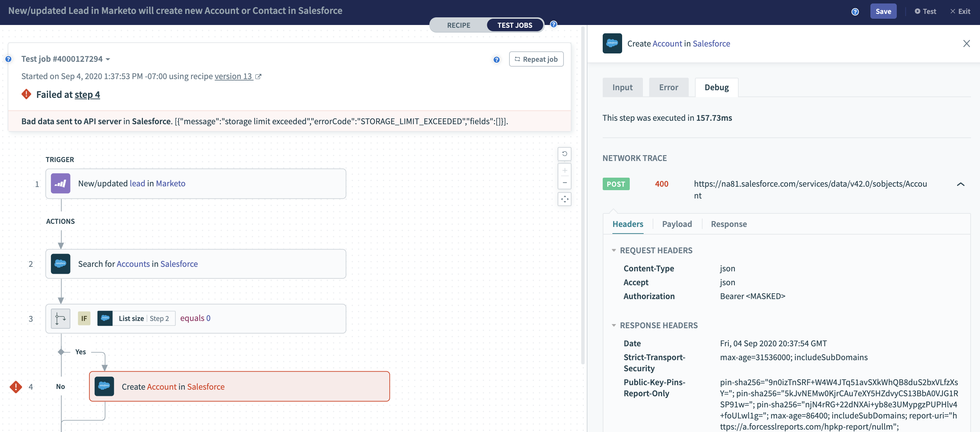Screen dimensions: 980x432
Task: Close the Create Account detail panel
Action: (x=966, y=43)
